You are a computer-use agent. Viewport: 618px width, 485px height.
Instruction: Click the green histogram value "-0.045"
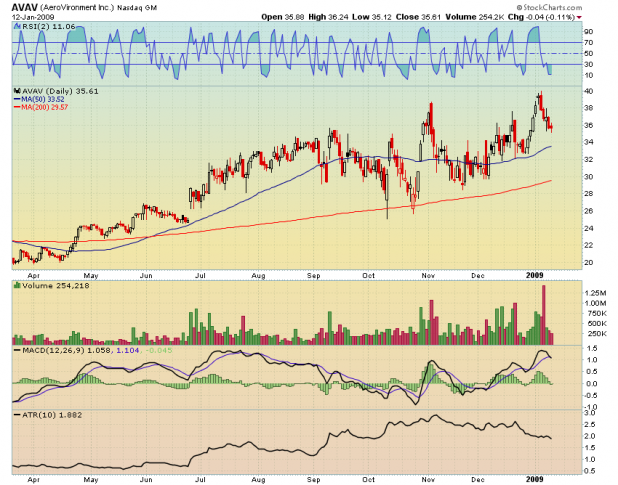pos(159,350)
